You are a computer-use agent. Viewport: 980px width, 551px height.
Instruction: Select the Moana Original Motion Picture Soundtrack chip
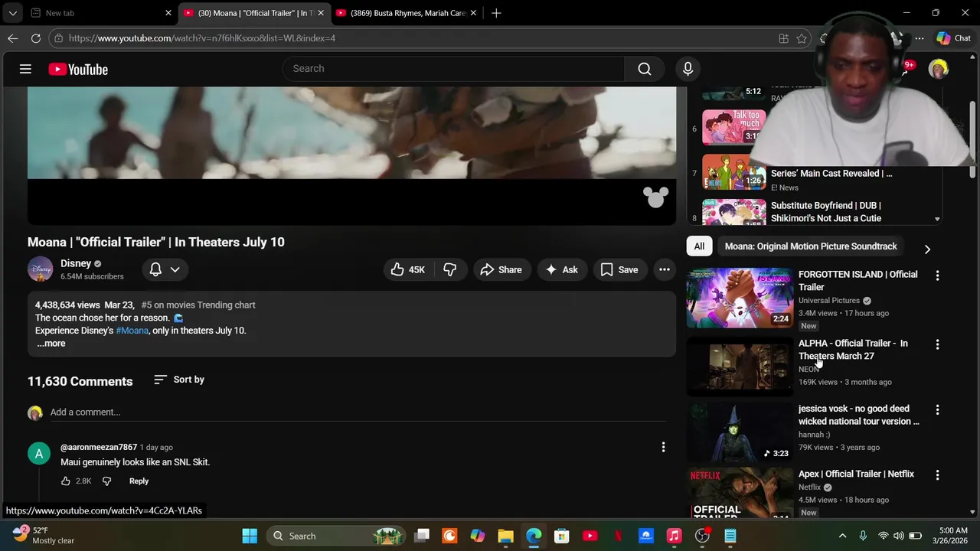coord(811,246)
